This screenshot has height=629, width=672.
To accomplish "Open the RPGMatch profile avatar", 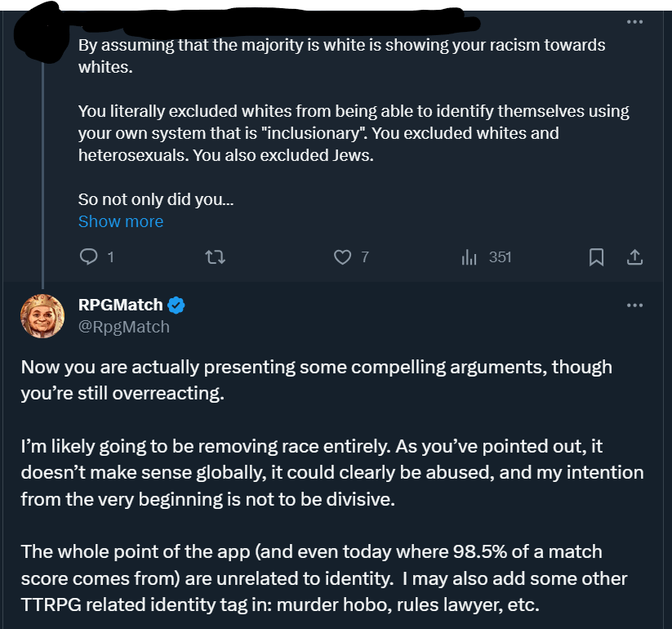I will 42,315.
